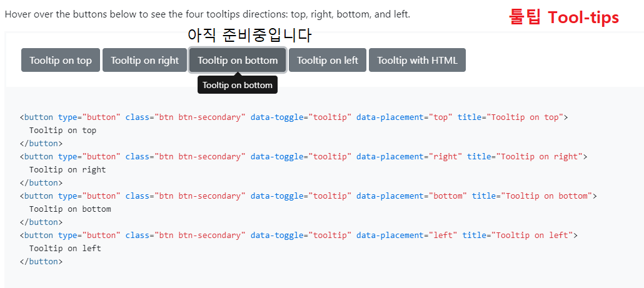644x288 pixels.
Task: Click the data-placement="bottom" attribute in code
Action: point(411,196)
